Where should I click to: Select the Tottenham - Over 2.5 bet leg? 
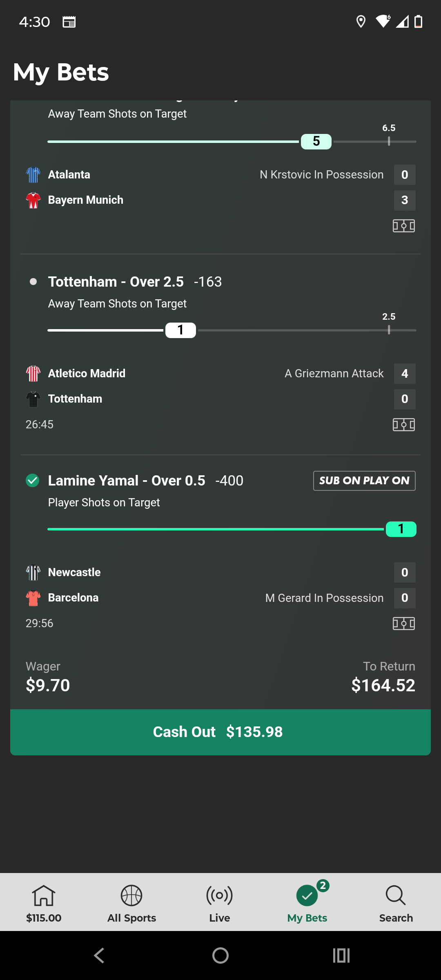tap(116, 282)
